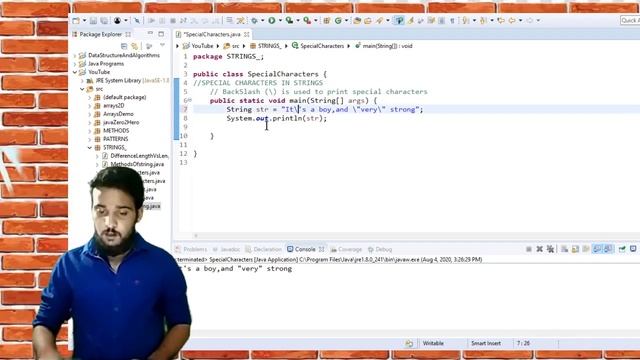Click the Save icon in toolbar

click(x=93, y=20)
